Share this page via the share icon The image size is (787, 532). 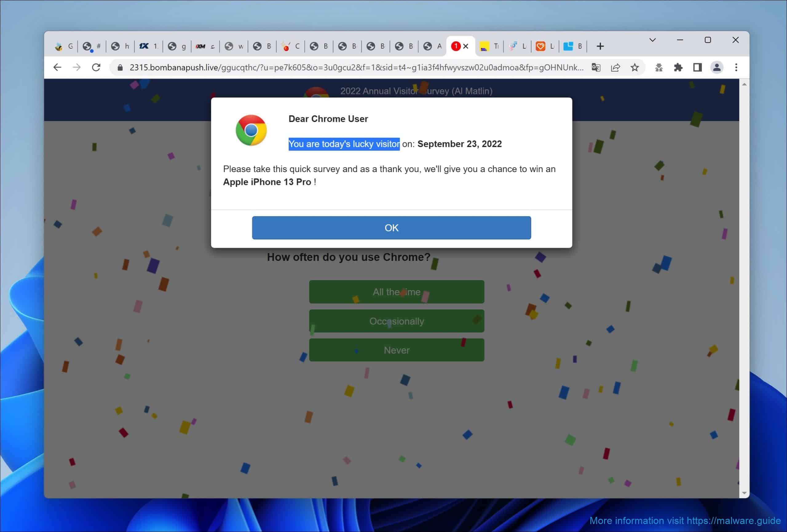pyautogui.click(x=615, y=67)
